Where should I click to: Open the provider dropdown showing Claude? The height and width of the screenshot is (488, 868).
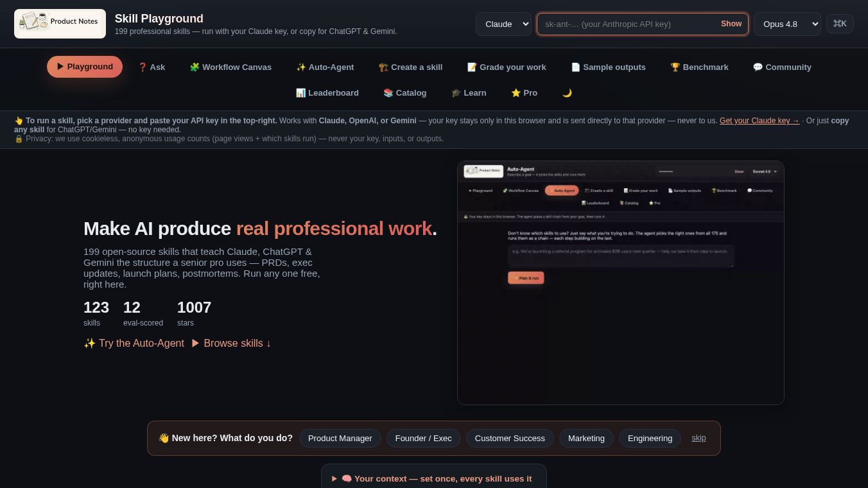(x=503, y=24)
